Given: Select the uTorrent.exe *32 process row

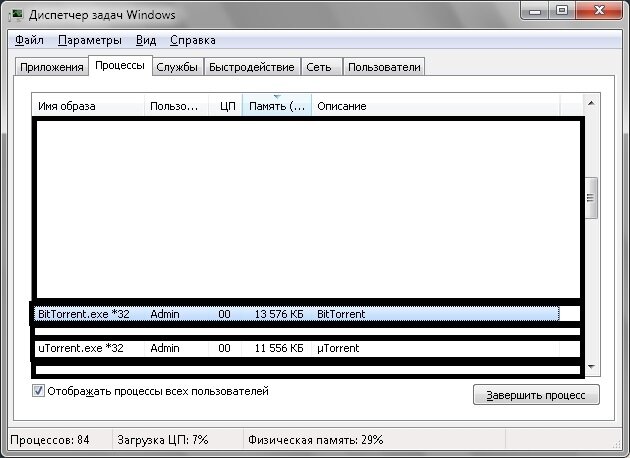Looking at the screenshot, I should tap(297, 348).
